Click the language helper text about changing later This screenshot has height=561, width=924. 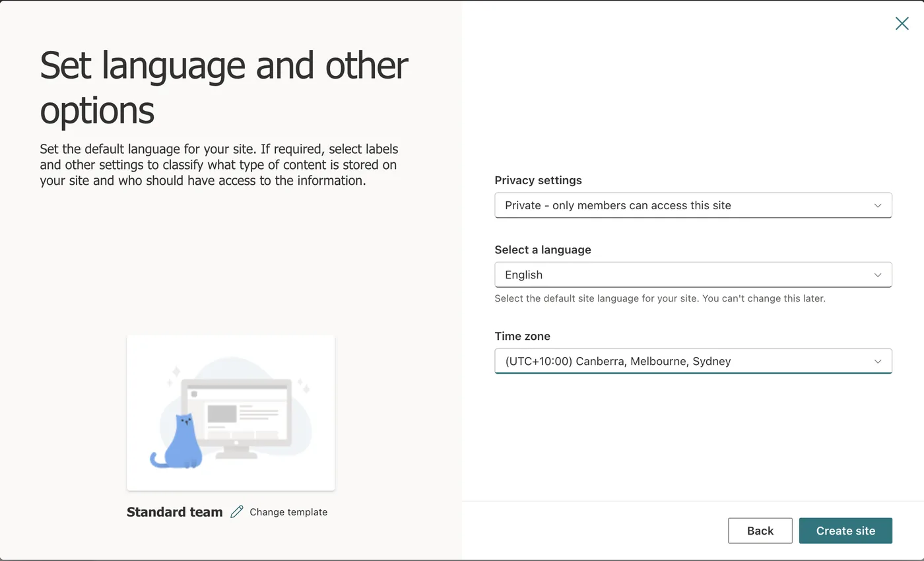[x=660, y=298]
